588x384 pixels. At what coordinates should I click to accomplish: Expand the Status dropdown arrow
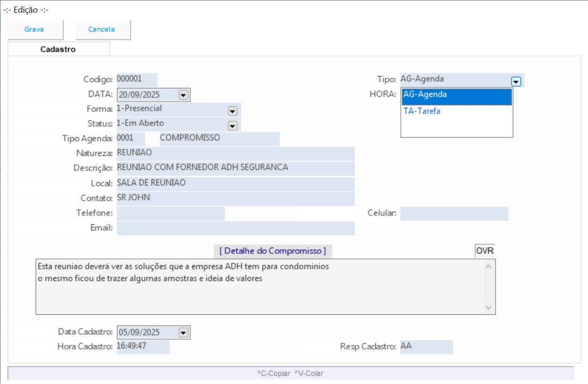[232, 126]
